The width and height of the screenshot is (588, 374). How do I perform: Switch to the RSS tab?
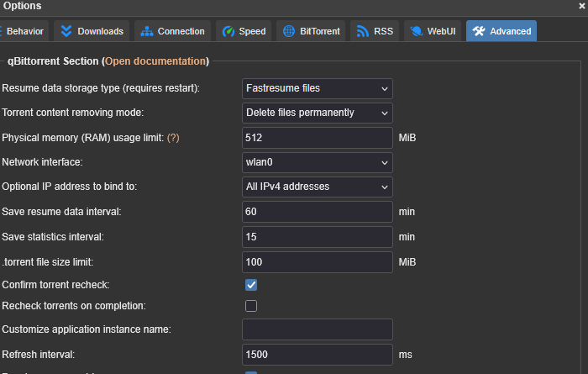coord(375,31)
